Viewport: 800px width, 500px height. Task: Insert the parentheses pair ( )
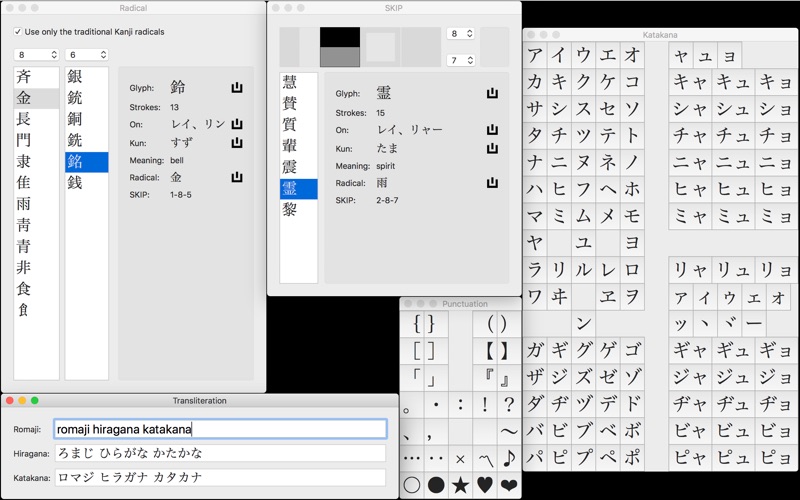[496, 324]
